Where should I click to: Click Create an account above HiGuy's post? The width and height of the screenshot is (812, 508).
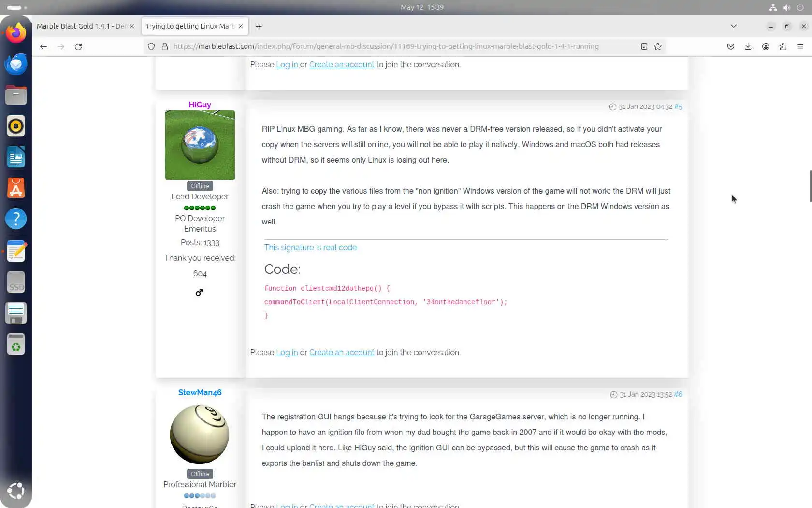coord(342,65)
